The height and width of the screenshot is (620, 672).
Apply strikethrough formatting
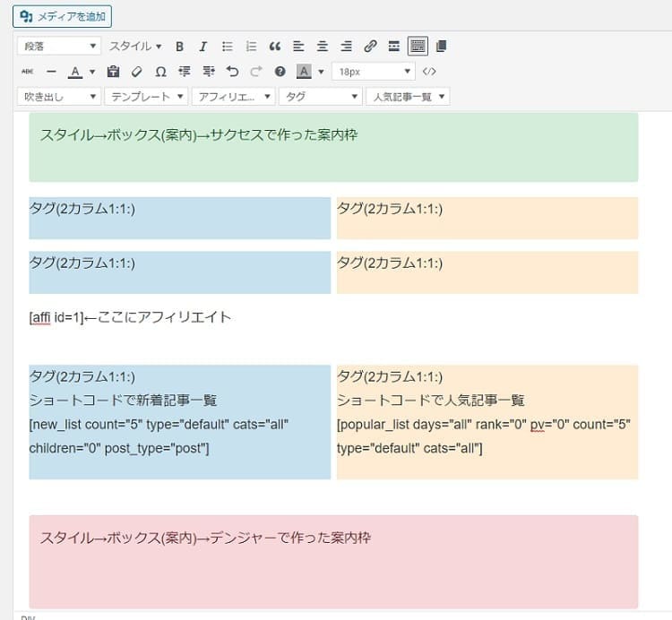pyautogui.click(x=28, y=72)
